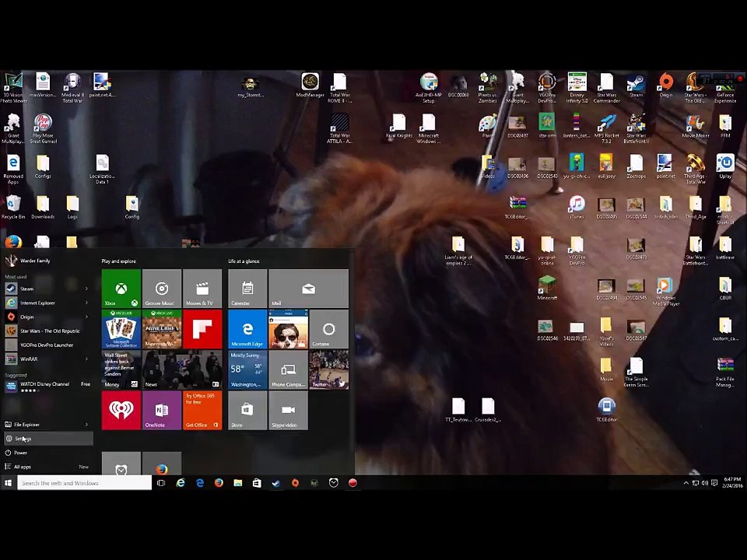Image resolution: width=747 pixels, height=560 pixels.
Task: Open the Photos tile with sunglasses picture
Action: pyautogui.click(x=288, y=329)
